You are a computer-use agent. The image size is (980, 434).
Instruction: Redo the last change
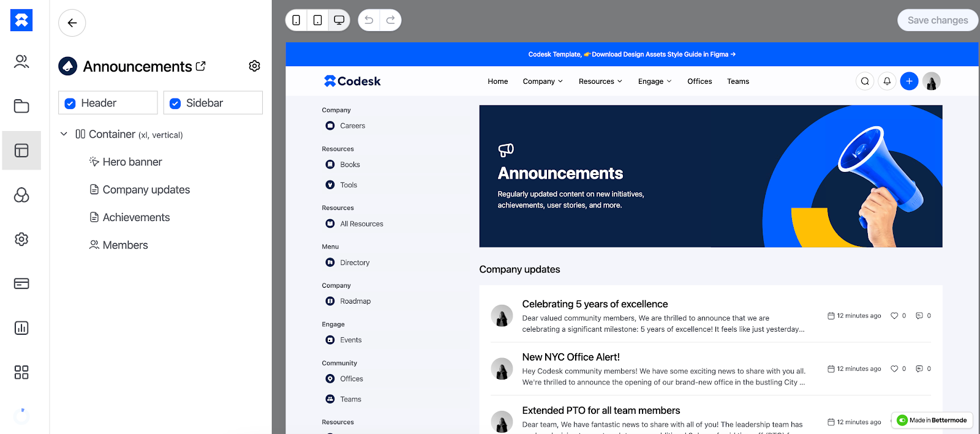tap(391, 20)
